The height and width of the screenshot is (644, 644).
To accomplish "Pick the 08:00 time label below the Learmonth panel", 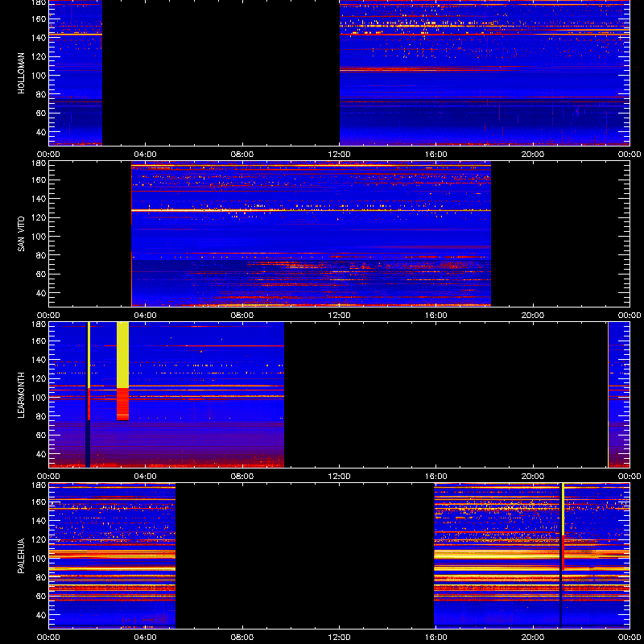I will 242,477.
